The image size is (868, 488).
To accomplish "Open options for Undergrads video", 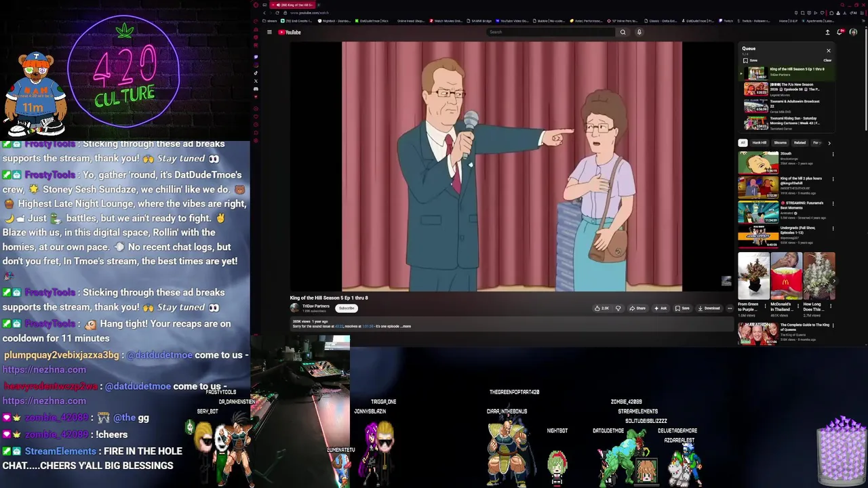I will [833, 228].
